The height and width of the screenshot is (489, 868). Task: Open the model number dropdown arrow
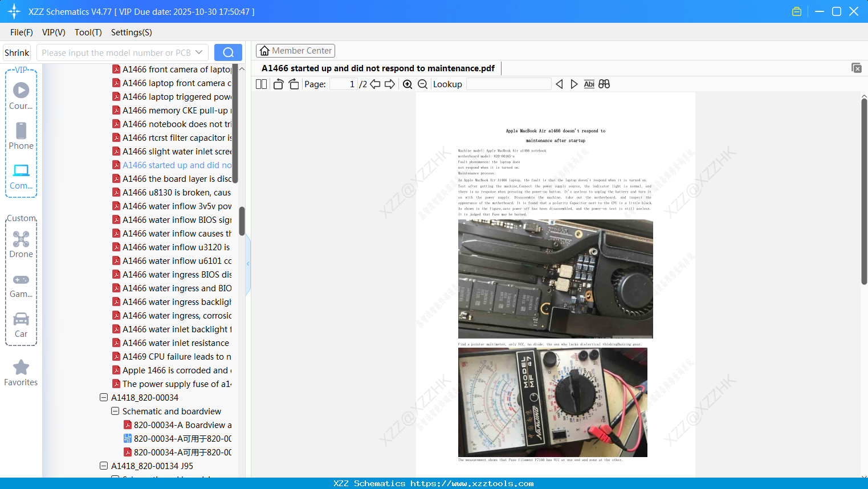click(199, 52)
